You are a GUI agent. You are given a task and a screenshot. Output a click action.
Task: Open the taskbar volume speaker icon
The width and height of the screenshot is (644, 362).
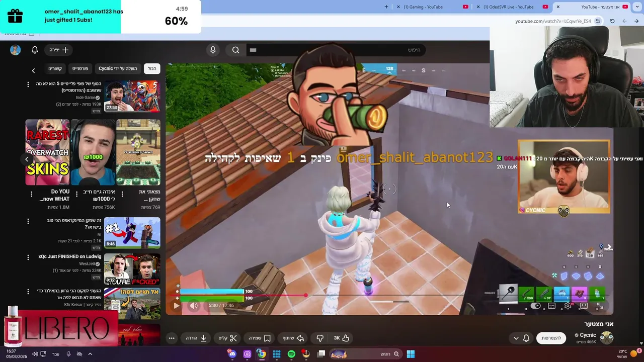tap(35, 354)
